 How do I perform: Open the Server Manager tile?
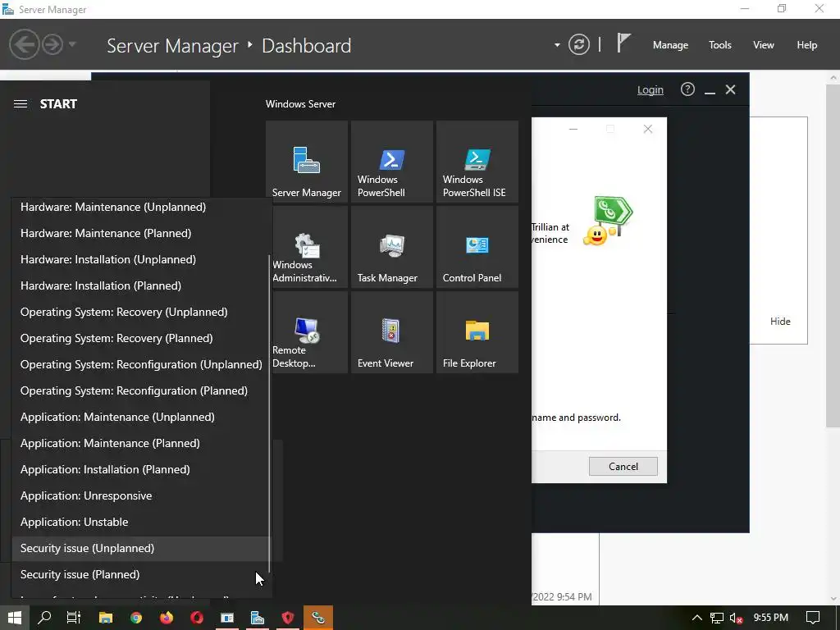[307, 162]
